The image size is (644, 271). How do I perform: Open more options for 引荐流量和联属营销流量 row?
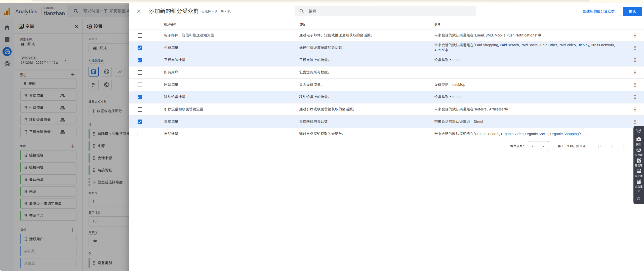click(635, 109)
